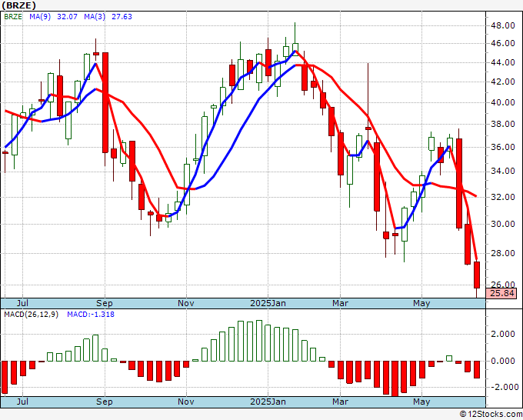Click the tall red September candlestick from 45 to 35.5

tap(105, 102)
